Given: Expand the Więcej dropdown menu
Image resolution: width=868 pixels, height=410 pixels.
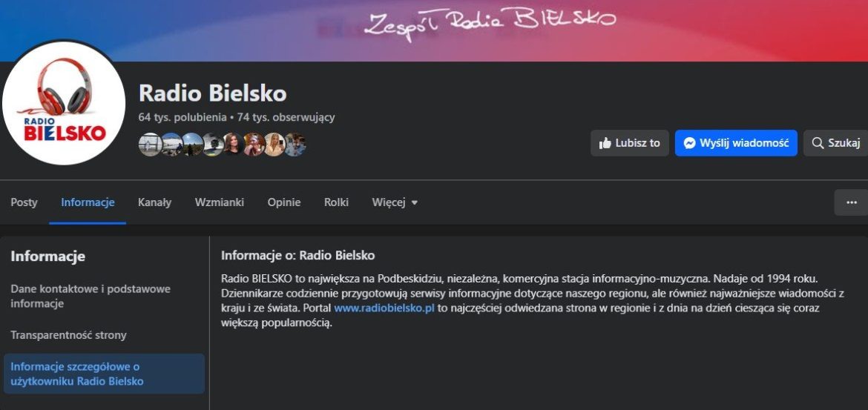Looking at the screenshot, I should coord(395,202).
